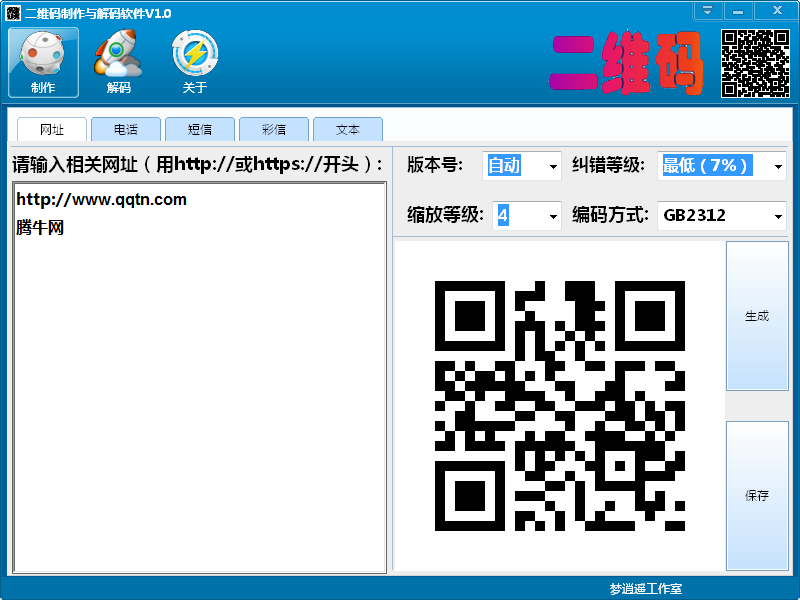Click the app icon in the title bar
The width and height of the screenshot is (800, 600).
click(13, 12)
